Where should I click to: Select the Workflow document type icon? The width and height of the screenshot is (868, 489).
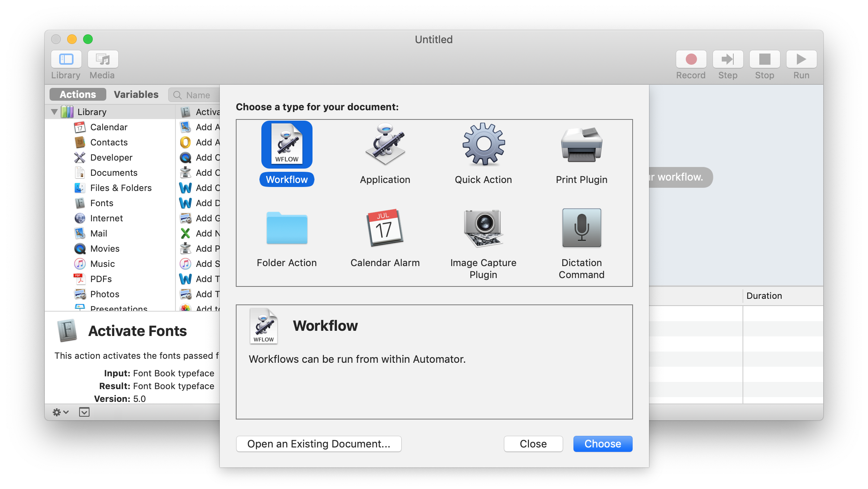point(287,145)
